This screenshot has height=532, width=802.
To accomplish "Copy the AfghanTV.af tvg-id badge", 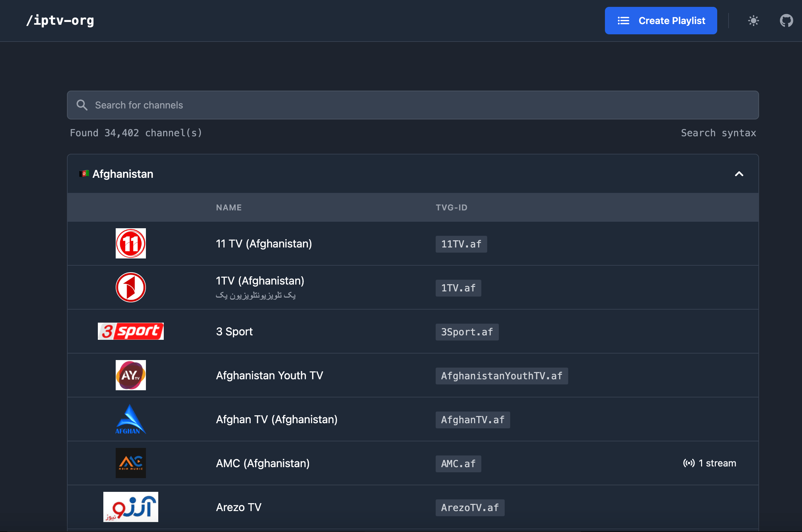I will [473, 420].
